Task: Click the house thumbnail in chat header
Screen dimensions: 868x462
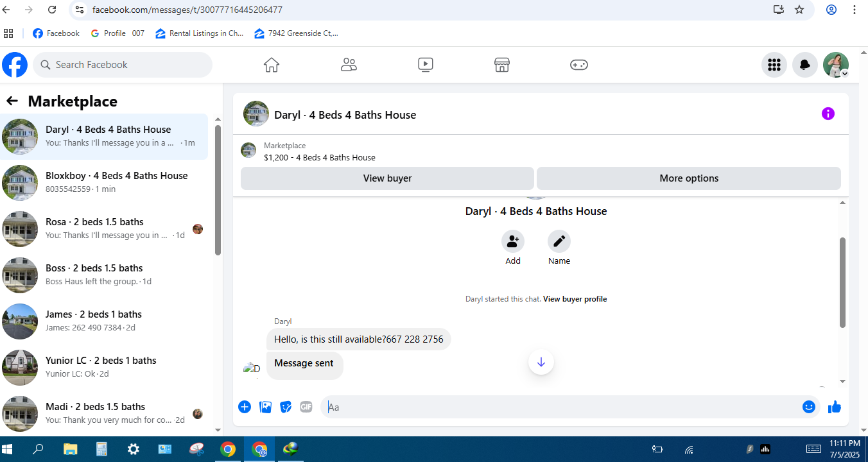Action: pos(256,114)
